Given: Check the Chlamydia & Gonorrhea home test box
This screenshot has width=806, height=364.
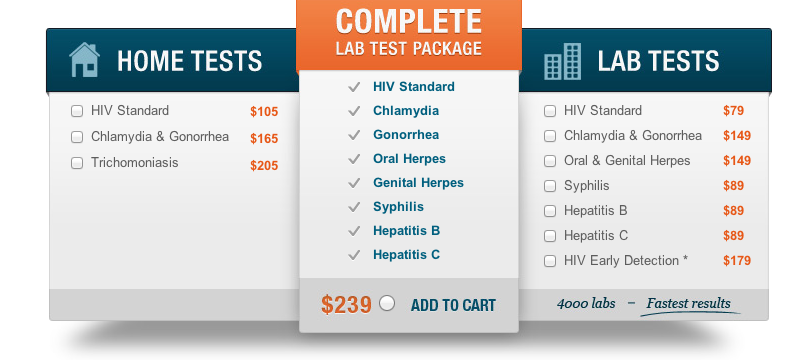Looking at the screenshot, I should 77,137.
